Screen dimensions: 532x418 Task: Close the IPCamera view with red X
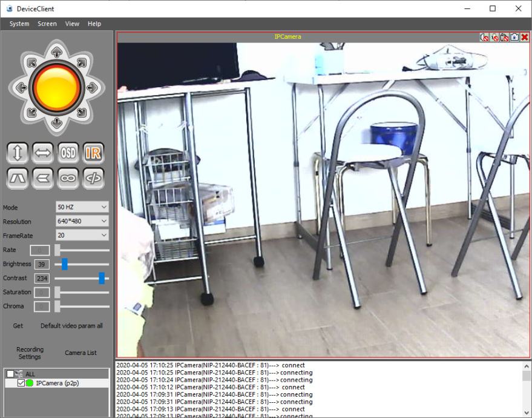click(525, 37)
